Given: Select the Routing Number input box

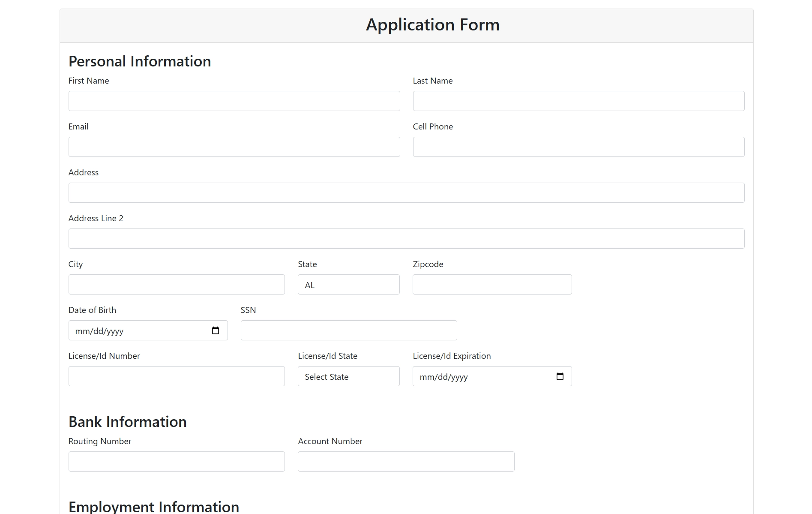Looking at the screenshot, I should 177,462.
